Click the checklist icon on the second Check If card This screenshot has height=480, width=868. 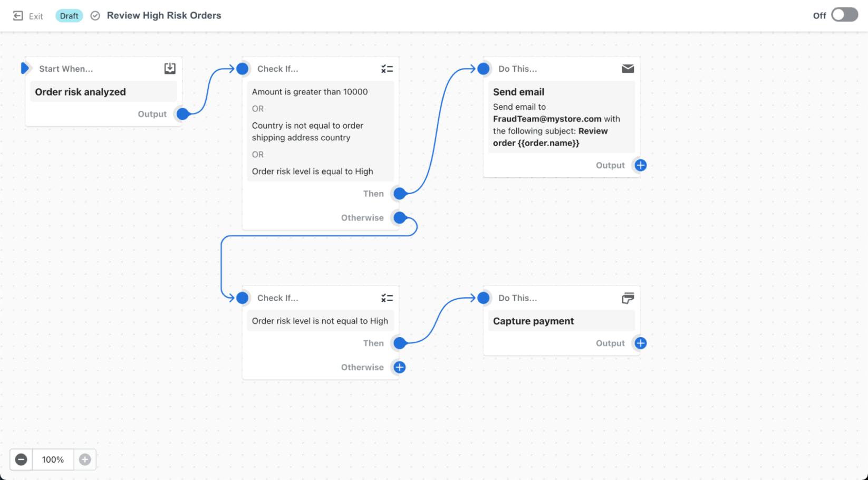(387, 298)
